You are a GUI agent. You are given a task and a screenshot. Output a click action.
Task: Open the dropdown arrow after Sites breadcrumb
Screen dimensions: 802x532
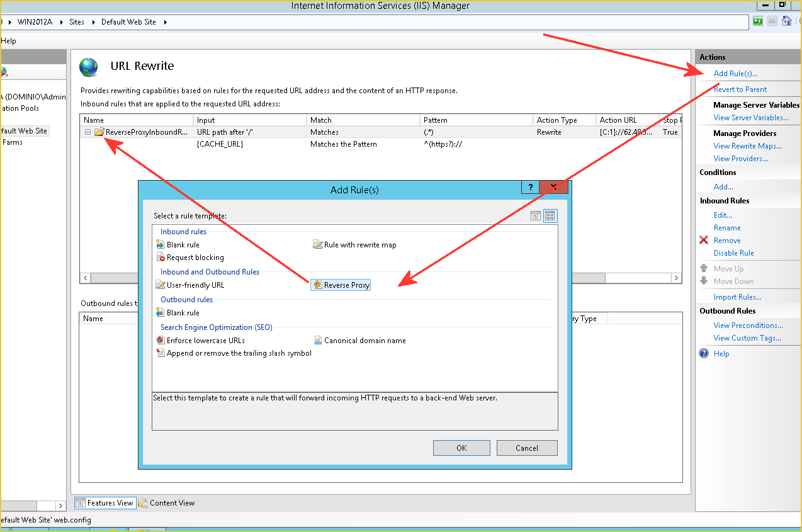click(x=94, y=22)
